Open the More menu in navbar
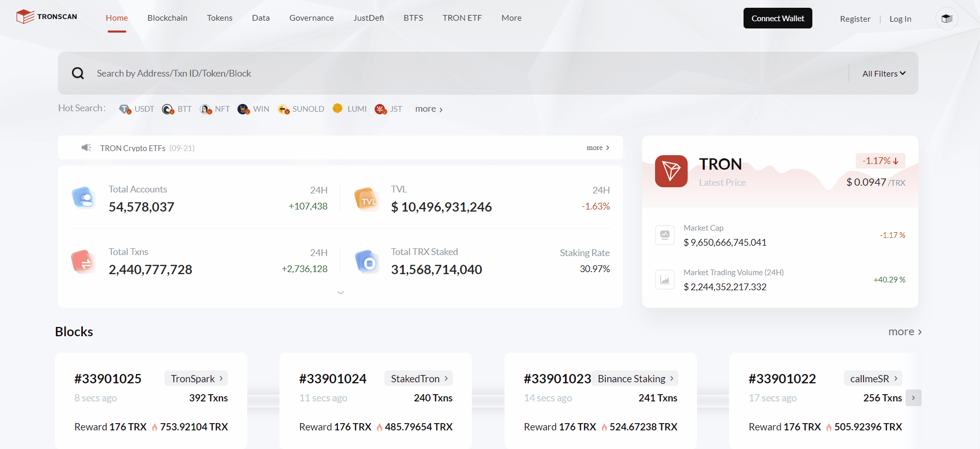980x449 pixels. 511,18
